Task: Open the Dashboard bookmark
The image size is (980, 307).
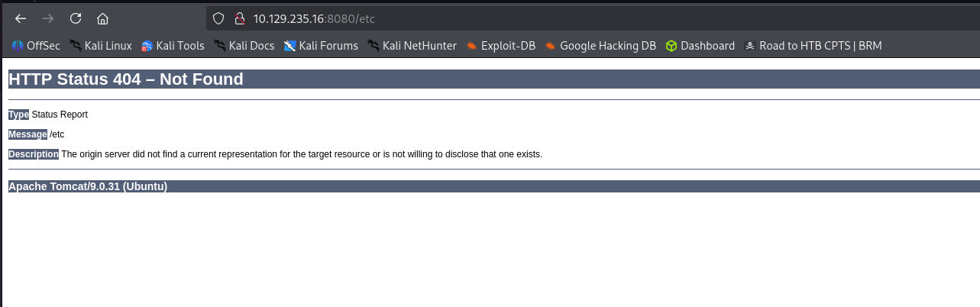Action: click(x=700, y=46)
